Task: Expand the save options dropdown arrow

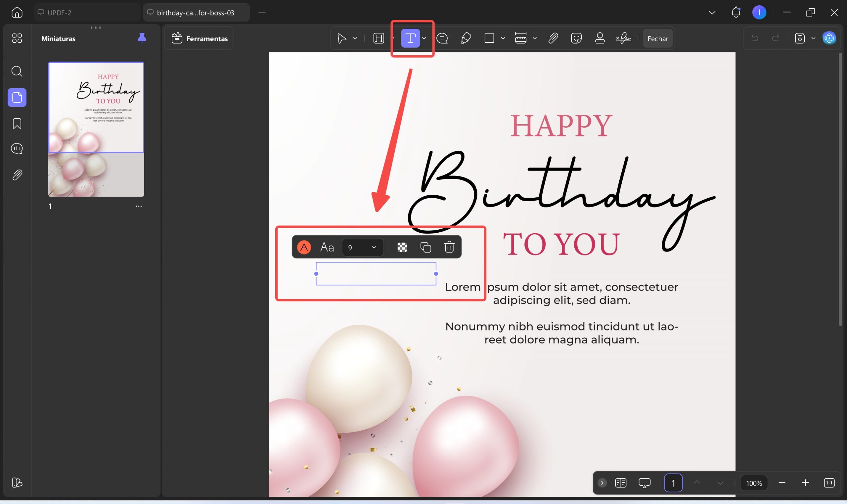Action: click(x=813, y=38)
